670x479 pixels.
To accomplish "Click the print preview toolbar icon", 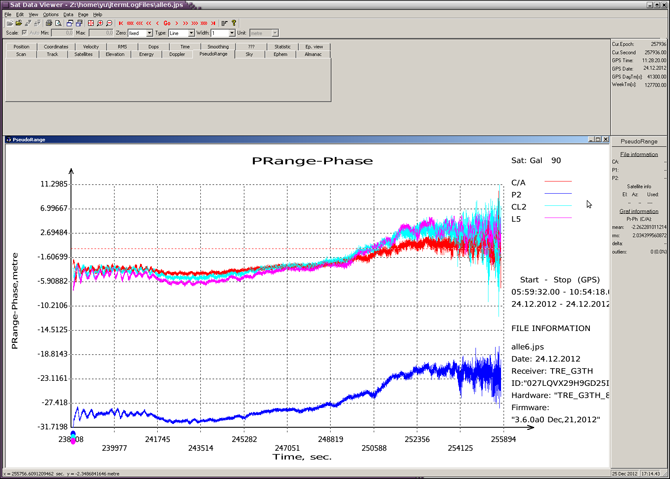I will coord(58,23).
